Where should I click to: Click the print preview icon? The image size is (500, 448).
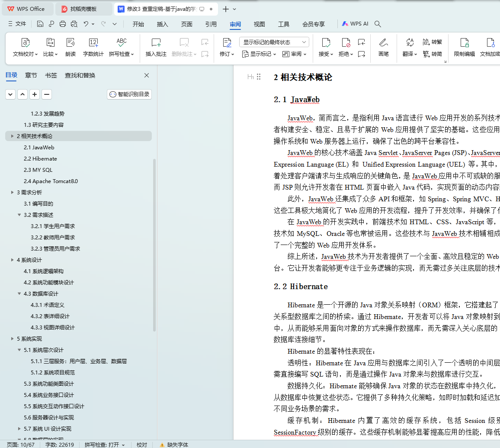pos(74,24)
